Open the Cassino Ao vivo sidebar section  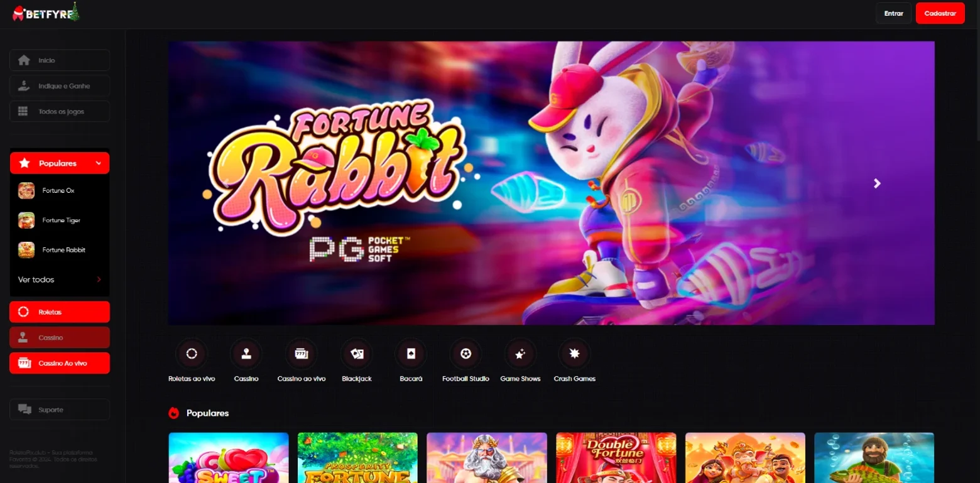[60, 363]
